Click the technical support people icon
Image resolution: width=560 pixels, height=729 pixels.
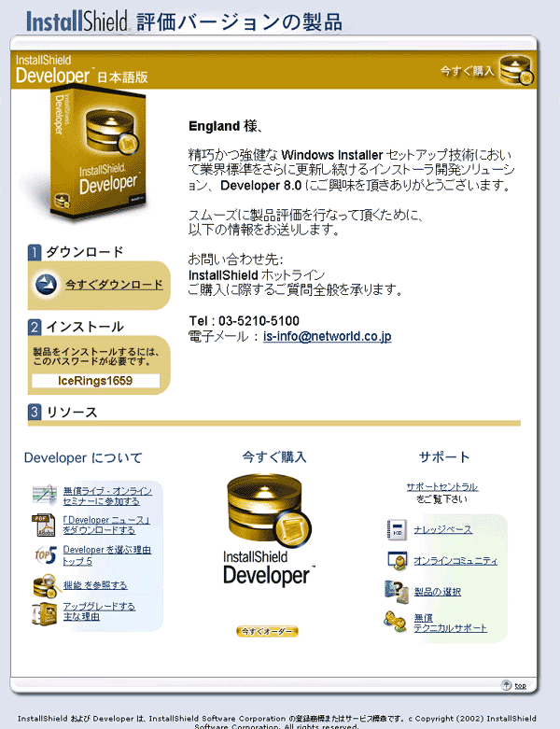click(396, 622)
